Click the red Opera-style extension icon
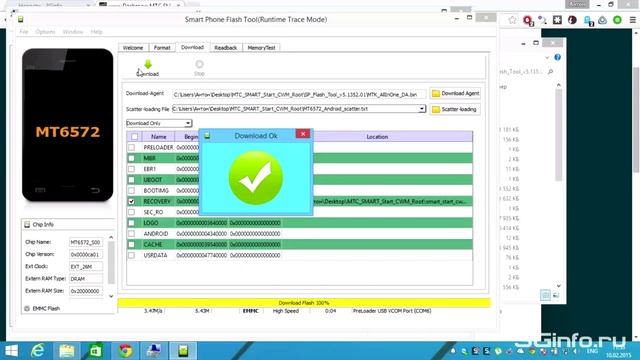The image size is (640, 360). tap(527, 20)
